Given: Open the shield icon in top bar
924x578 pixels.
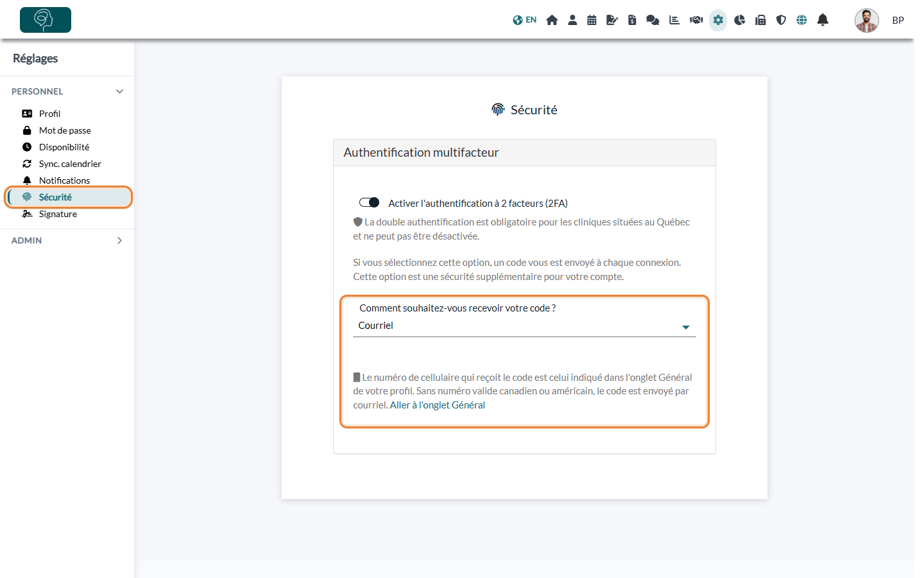Looking at the screenshot, I should click(781, 20).
